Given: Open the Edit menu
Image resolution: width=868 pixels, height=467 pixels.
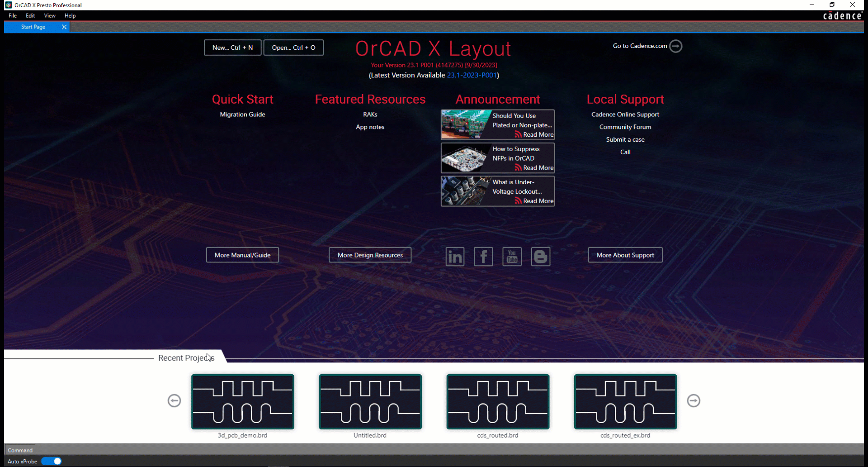Looking at the screenshot, I should (30, 15).
